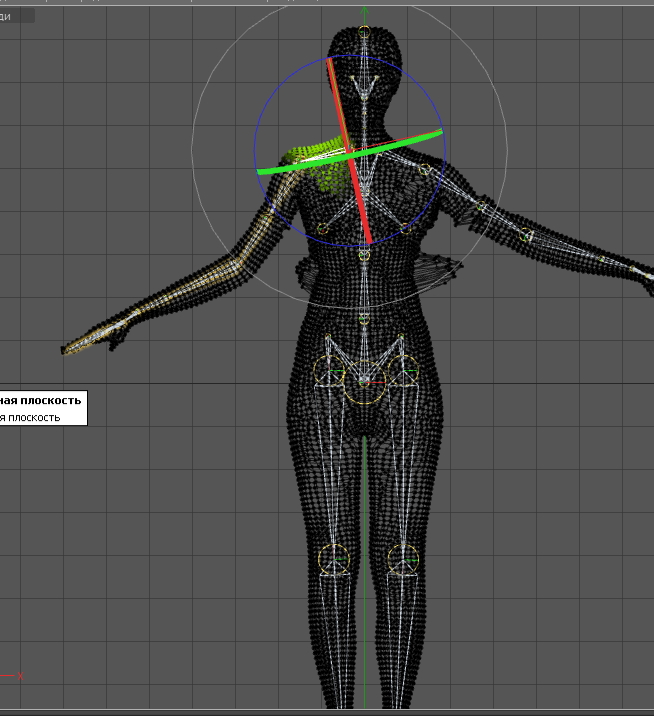Click the hand tip of the lowered arm

click(x=68, y=349)
